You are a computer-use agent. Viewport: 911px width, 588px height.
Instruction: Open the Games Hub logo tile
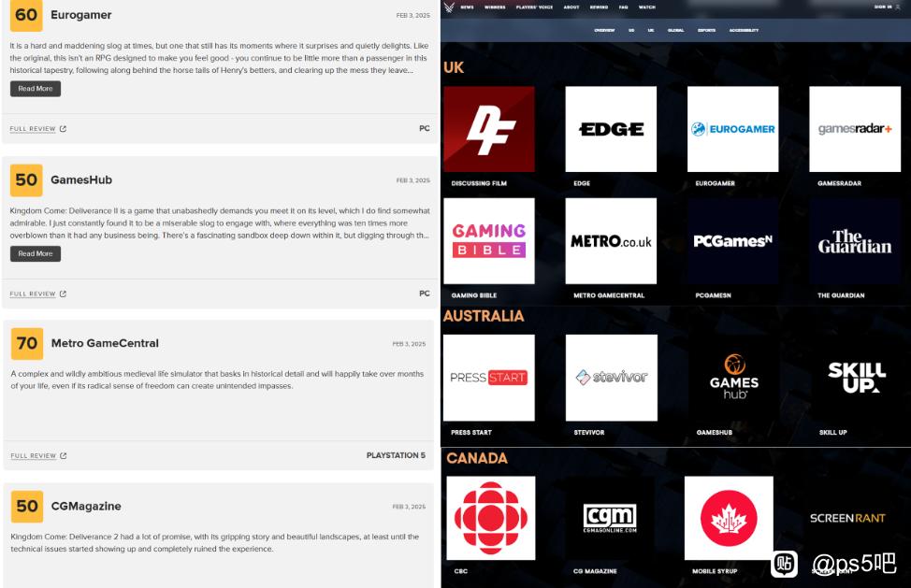(x=734, y=378)
